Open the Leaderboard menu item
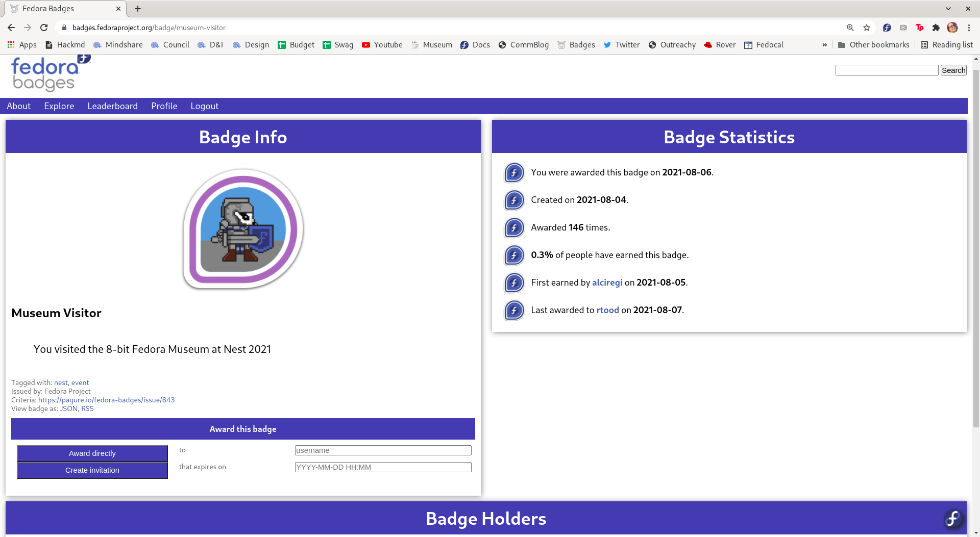 (113, 106)
